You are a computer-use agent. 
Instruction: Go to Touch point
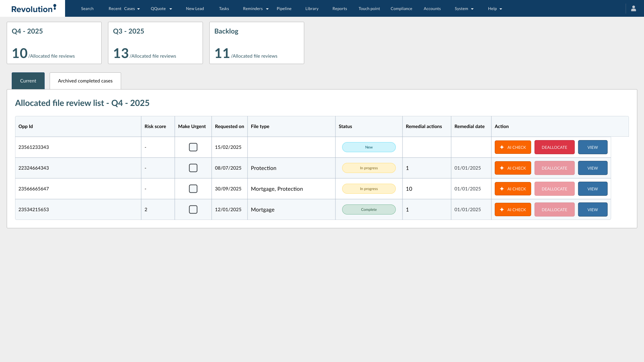(369, 8)
